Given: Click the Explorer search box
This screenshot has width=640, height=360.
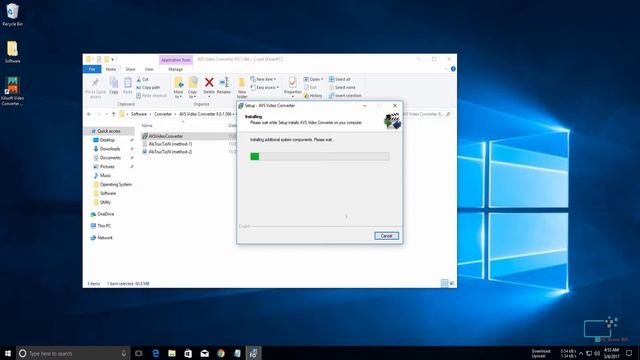Looking at the screenshot, I should point(427,114).
